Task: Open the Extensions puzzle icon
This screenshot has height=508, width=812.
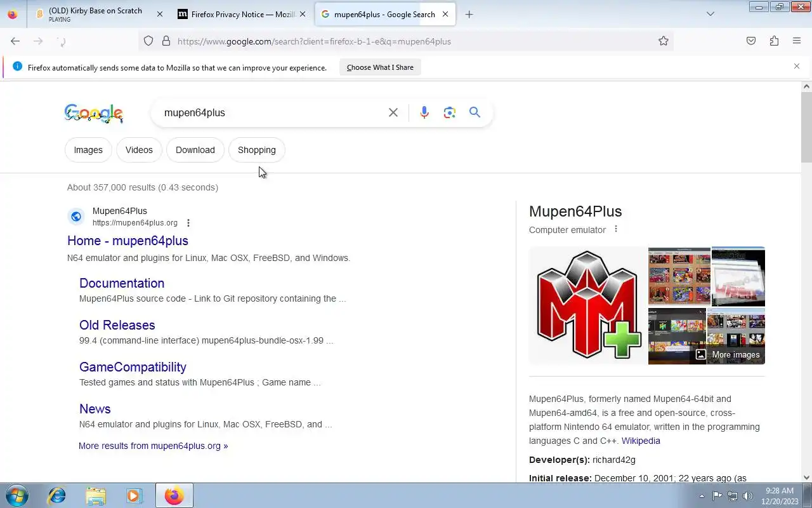Action: point(774,41)
